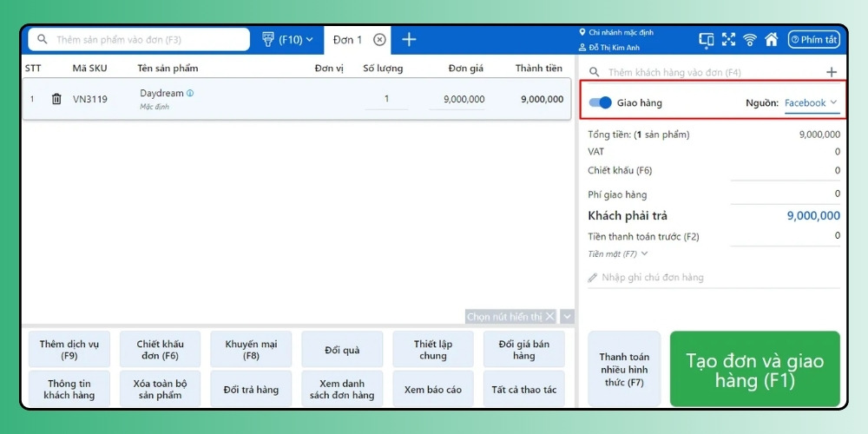Image resolution: width=868 pixels, height=434 pixels.
Task: Open the customer display screen icon
Action: [x=707, y=39]
